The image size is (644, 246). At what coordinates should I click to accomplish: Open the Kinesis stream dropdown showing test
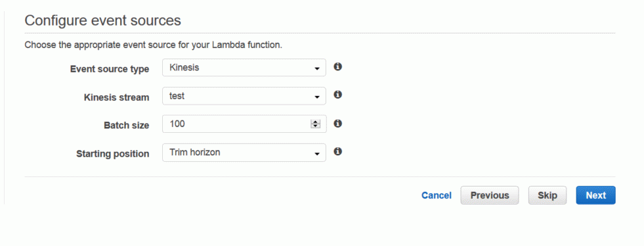[x=244, y=96]
